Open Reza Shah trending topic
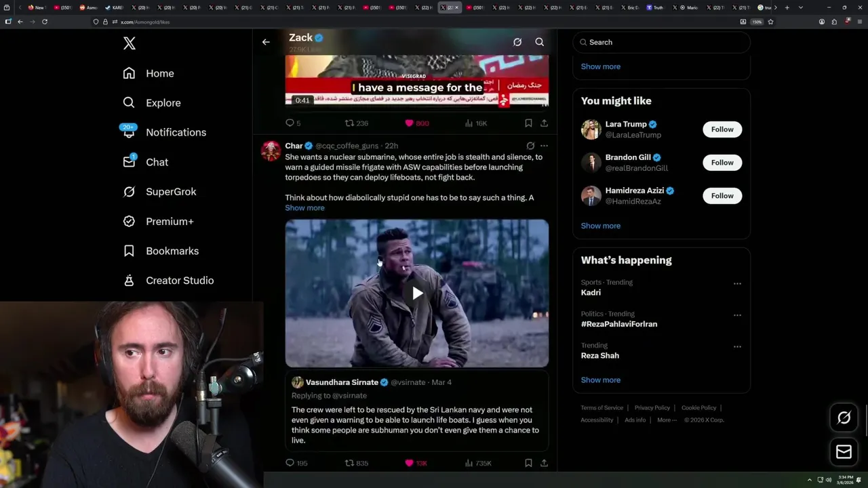Screen dimensions: 868x488 pos(600,355)
